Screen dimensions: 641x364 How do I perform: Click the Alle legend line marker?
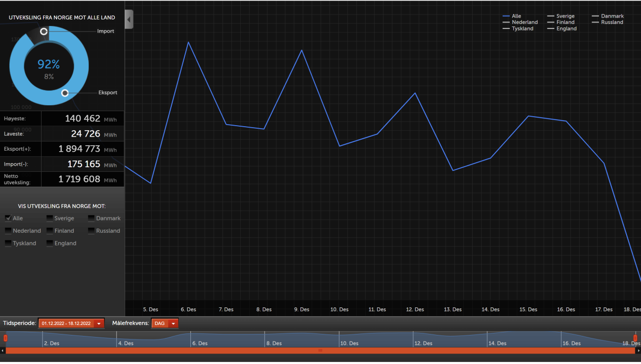[x=506, y=17]
